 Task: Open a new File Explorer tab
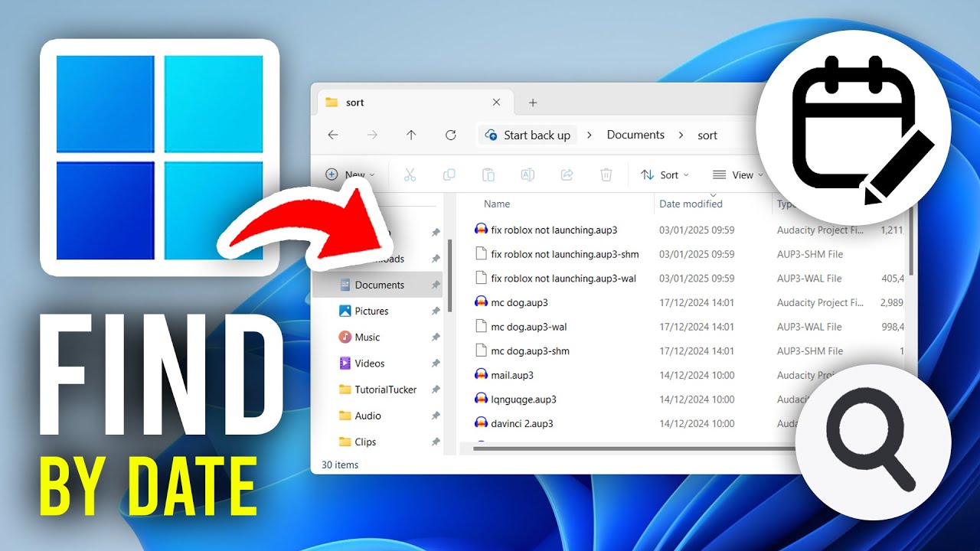(x=533, y=103)
